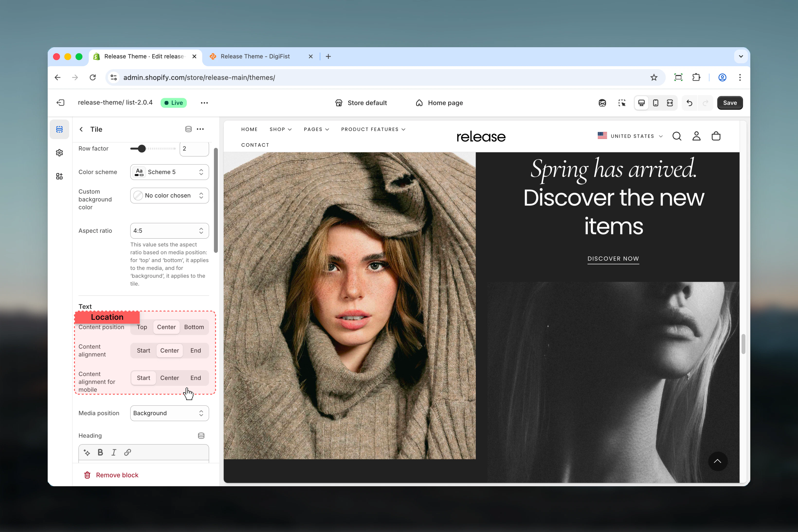Click the Row factor number field

pos(194,149)
